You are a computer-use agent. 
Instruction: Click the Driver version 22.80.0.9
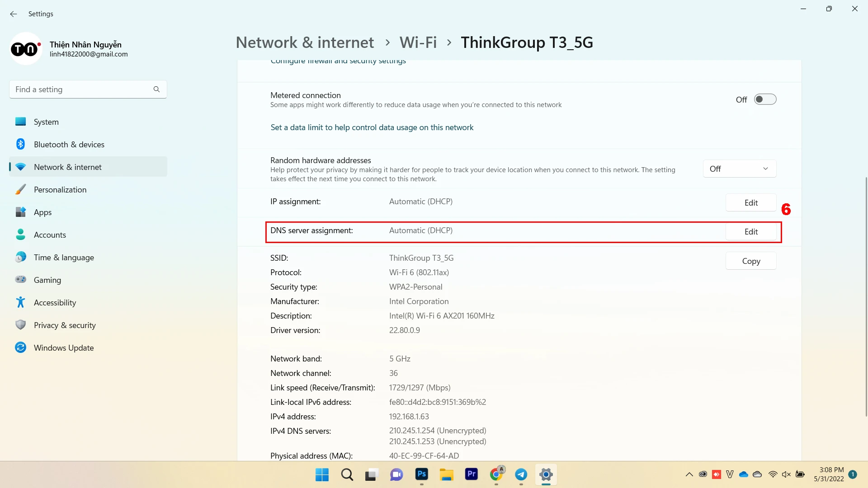[x=404, y=330]
